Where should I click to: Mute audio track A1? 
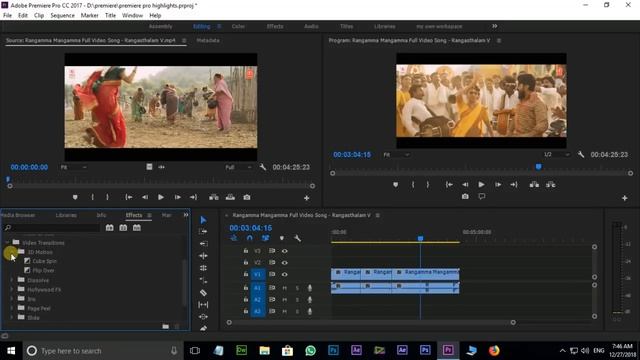[x=284, y=288]
